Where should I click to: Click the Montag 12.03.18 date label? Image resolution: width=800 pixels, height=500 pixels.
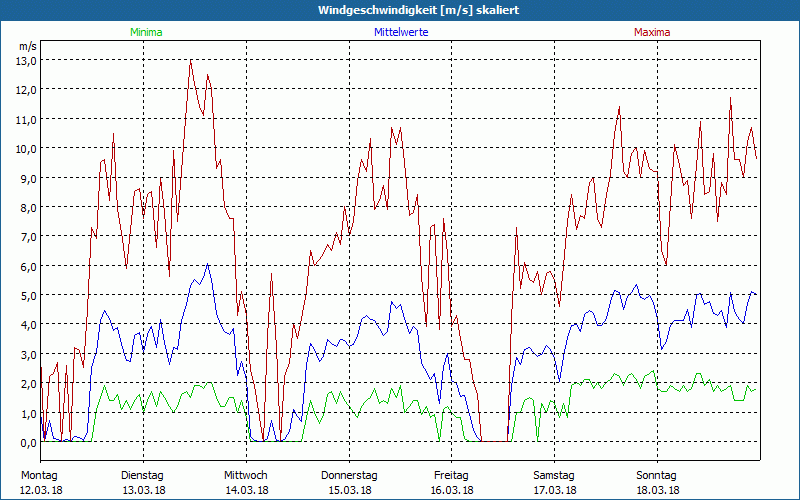(41, 483)
